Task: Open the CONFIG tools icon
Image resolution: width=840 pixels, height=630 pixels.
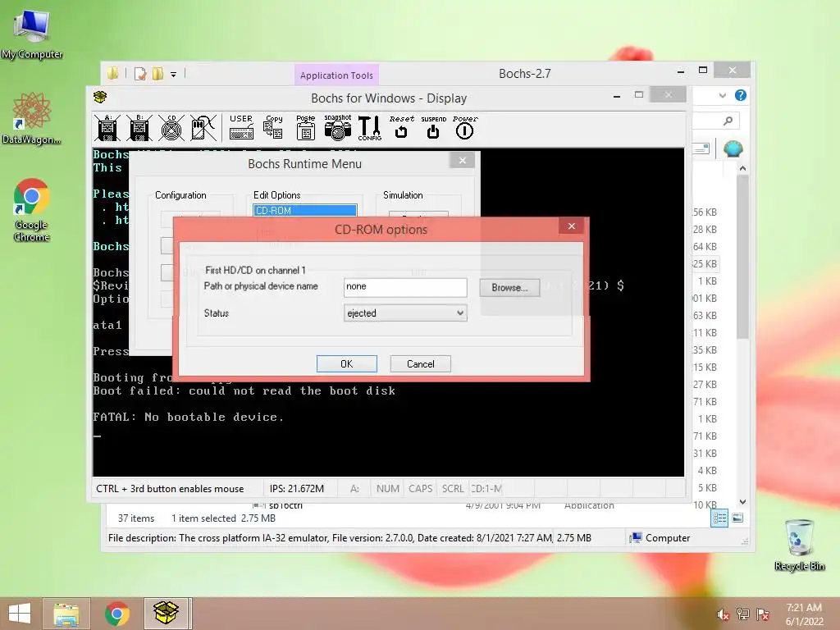Action: 370,128
